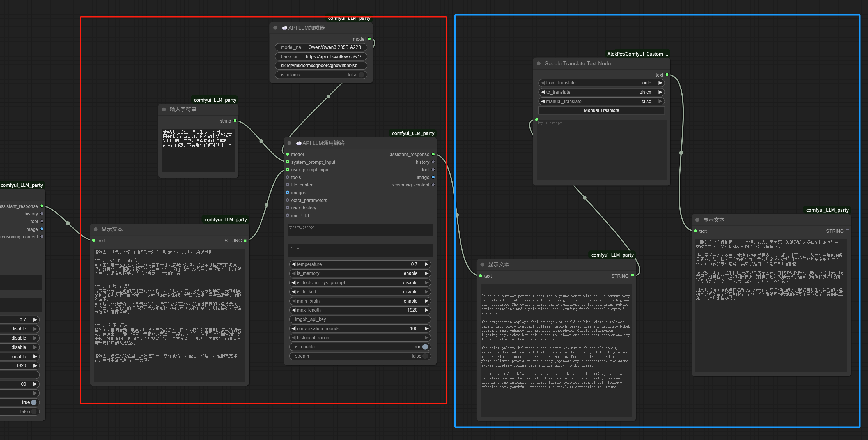Increase temperature value with right arrow
Viewport: 868px width, 440px height.
426,264
